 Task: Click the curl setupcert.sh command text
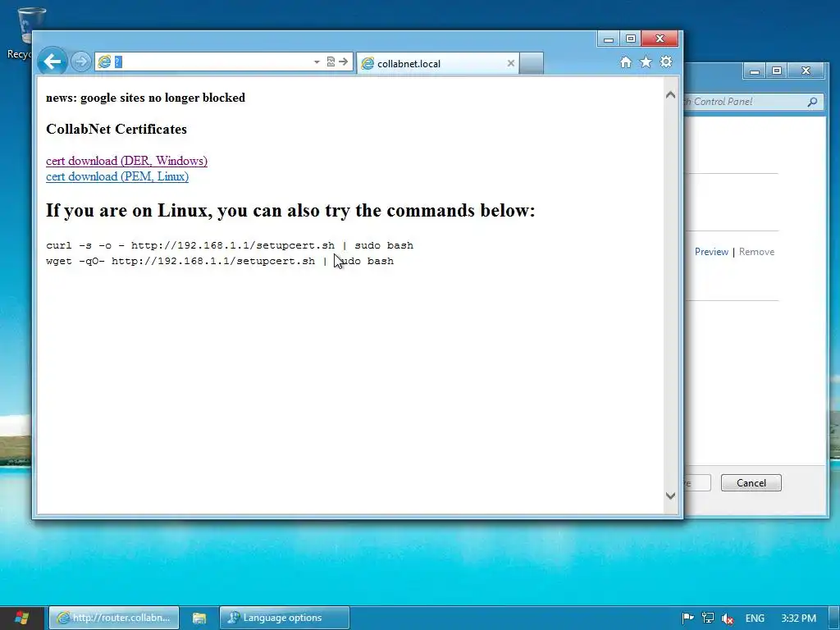[x=230, y=245]
